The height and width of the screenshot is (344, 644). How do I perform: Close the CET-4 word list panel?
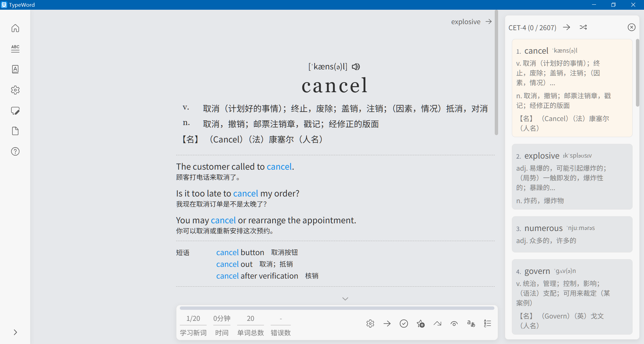[632, 27]
